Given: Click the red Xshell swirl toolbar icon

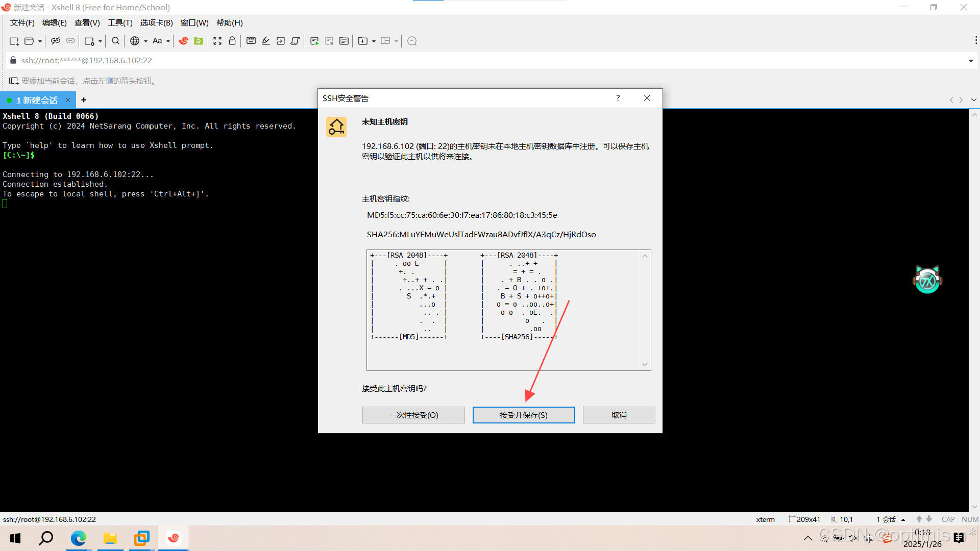Looking at the screenshot, I should point(183,41).
